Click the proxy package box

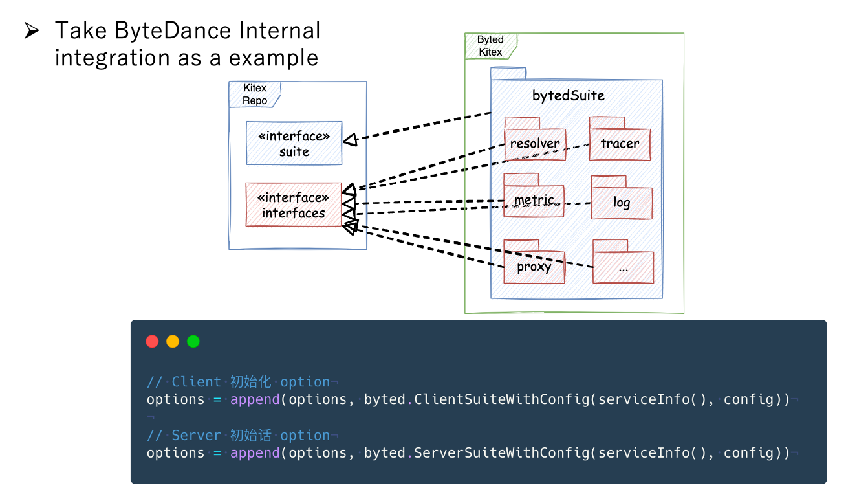534,267
